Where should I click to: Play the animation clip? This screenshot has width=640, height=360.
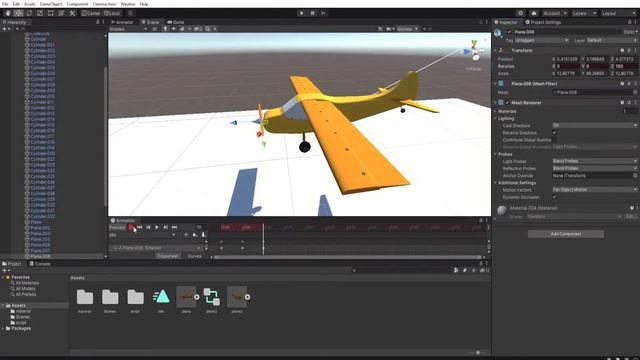coord(157,227)
